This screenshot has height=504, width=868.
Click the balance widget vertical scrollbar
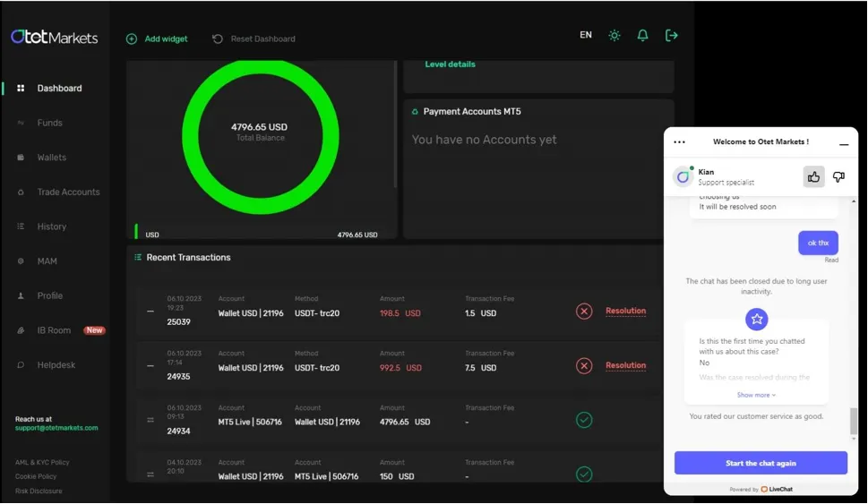pos(395,124)
